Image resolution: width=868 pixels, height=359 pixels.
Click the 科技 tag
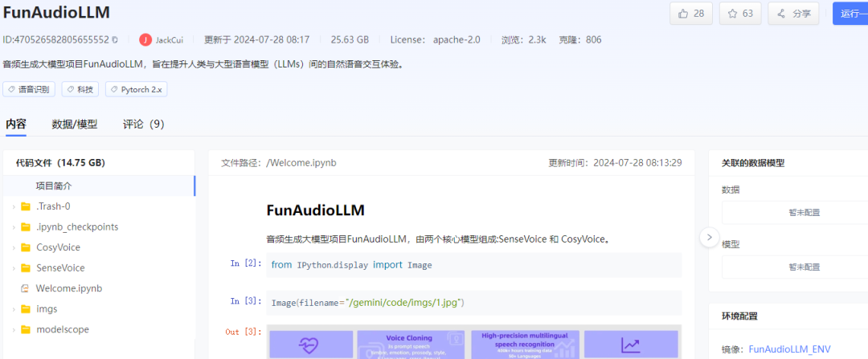tap(80, 89)
